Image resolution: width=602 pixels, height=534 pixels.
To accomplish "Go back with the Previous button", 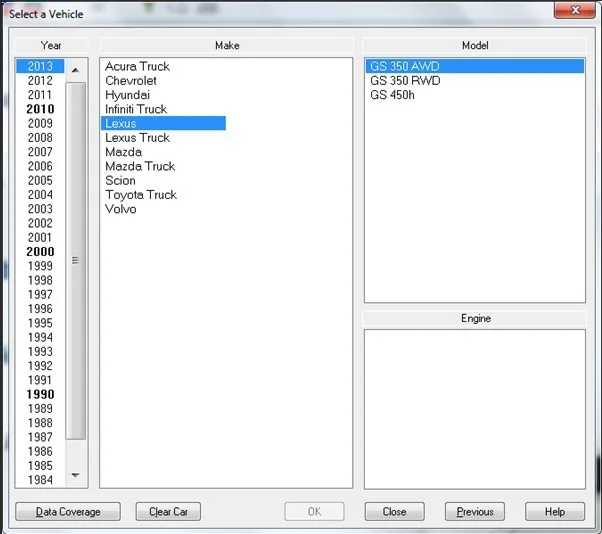I will [x=475, y=512].
